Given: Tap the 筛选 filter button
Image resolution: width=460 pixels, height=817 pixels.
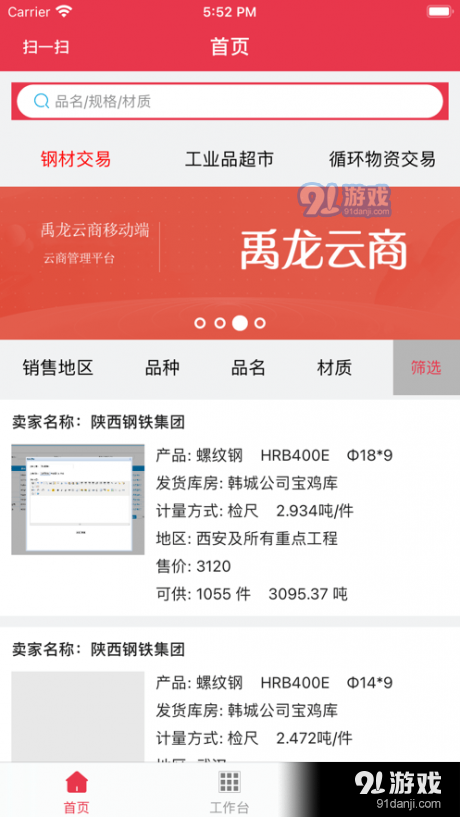Looking at the screenshot, I should [426, 368].
